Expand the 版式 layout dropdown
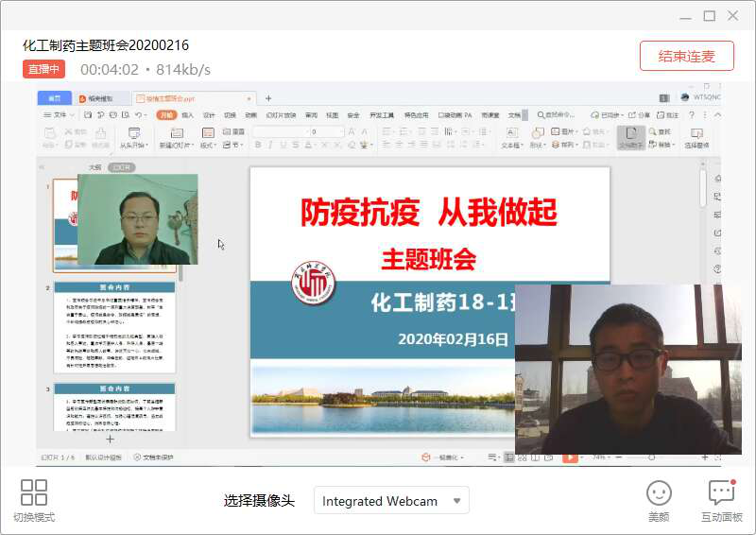The width and height of the screenshot is (756, 535). 208,146
